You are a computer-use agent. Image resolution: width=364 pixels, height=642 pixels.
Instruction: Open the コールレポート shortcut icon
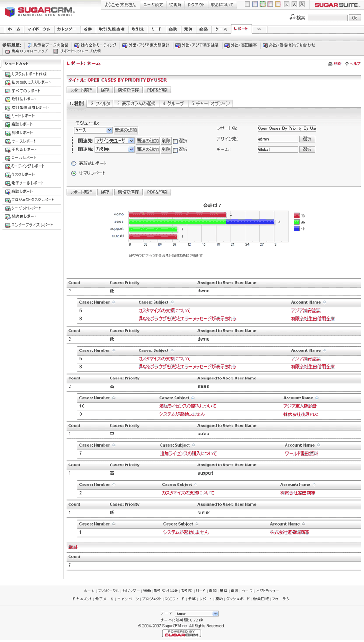[x=8, y=158]
